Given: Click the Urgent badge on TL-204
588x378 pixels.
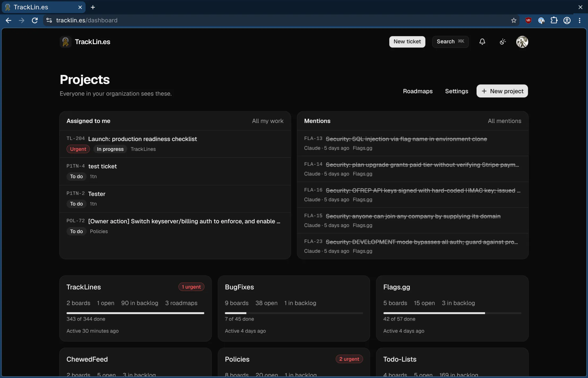Looking at the screenshot, I should 78,149.
